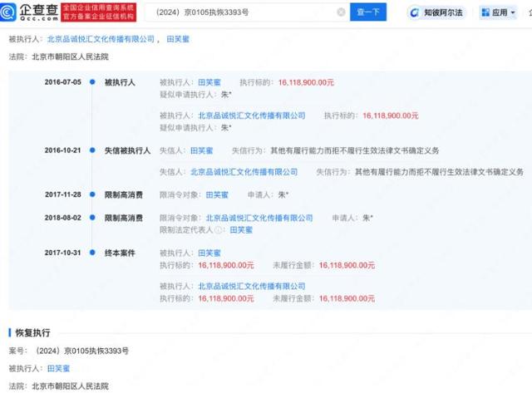Open 田笑蜜 link in top 被执行人 line
This screenshot has height=393, width=532.
178,39
